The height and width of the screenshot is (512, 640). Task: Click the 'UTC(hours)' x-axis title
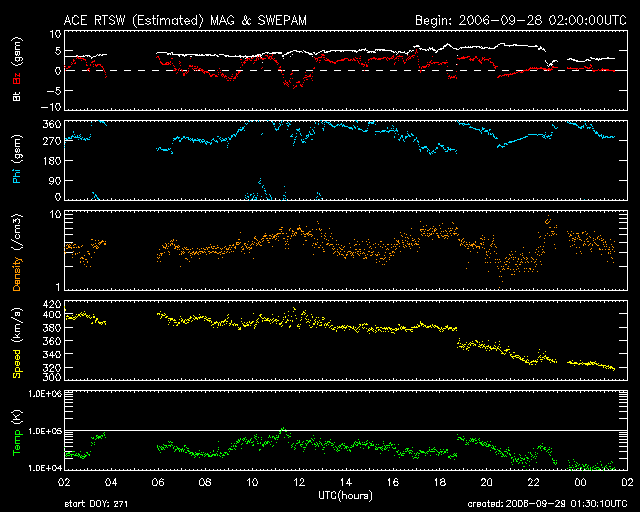click(345, 495)
